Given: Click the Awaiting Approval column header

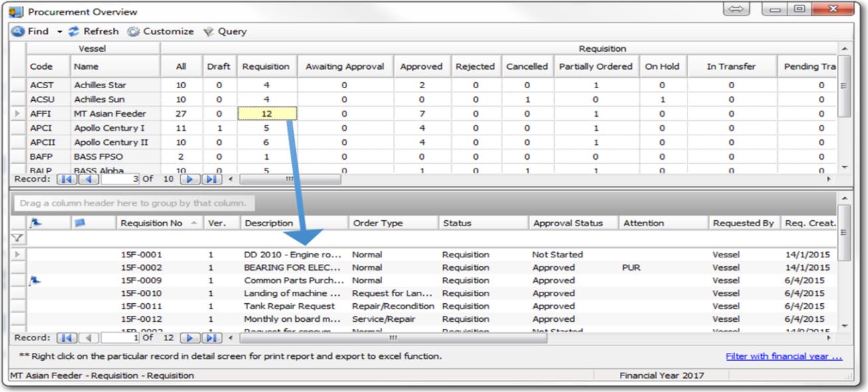Looking at the screenshot, I should click(344, 66).
